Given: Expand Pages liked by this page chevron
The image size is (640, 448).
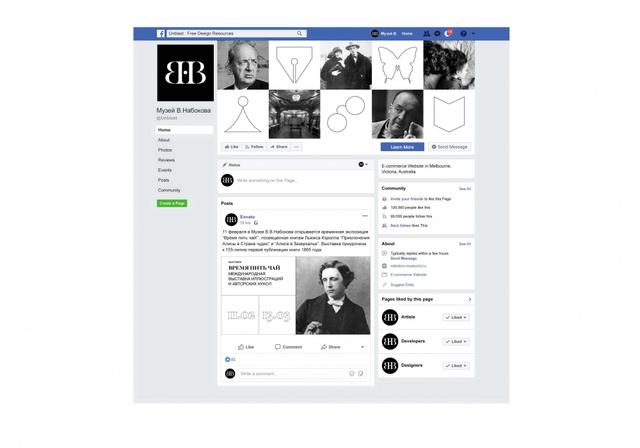Looking at the screenshot, I should (x=470, y=299).
